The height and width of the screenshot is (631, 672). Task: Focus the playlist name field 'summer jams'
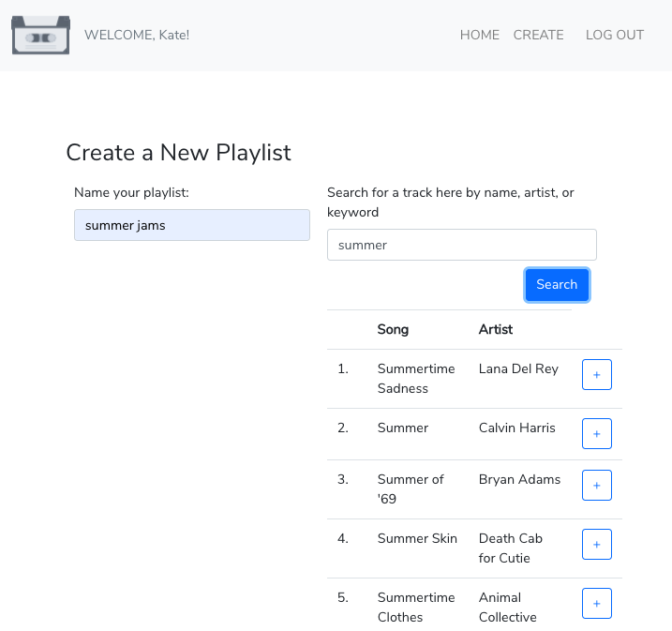192,225
